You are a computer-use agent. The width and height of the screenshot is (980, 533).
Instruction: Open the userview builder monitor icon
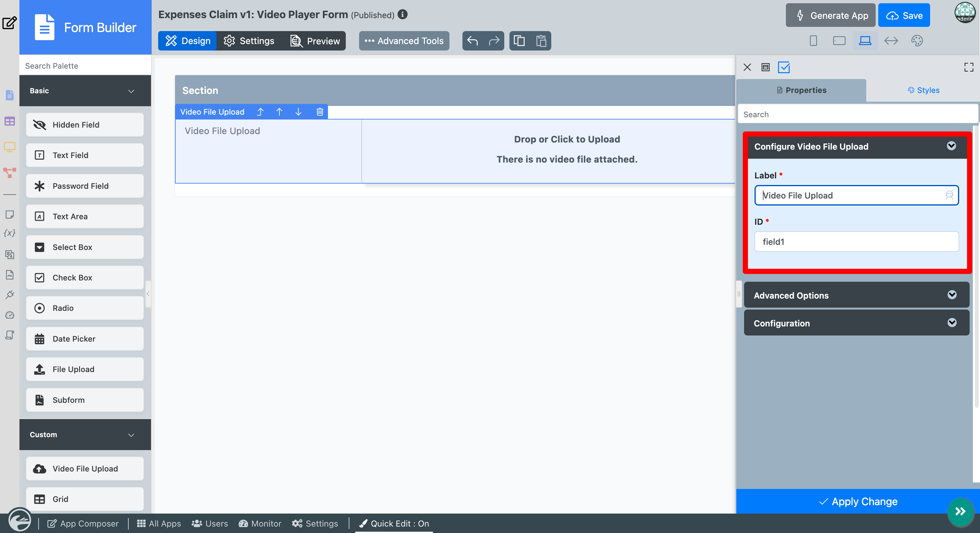[x=9, y=147]
